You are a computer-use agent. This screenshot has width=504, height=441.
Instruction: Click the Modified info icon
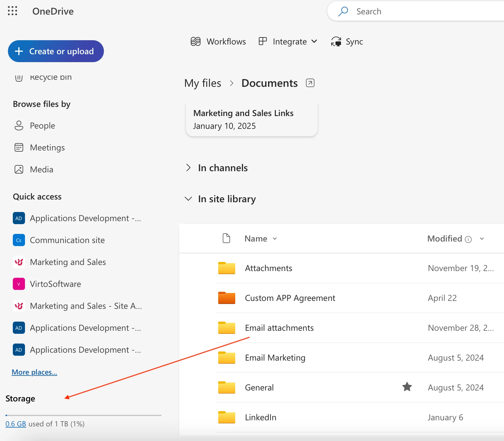pos(468,239)
